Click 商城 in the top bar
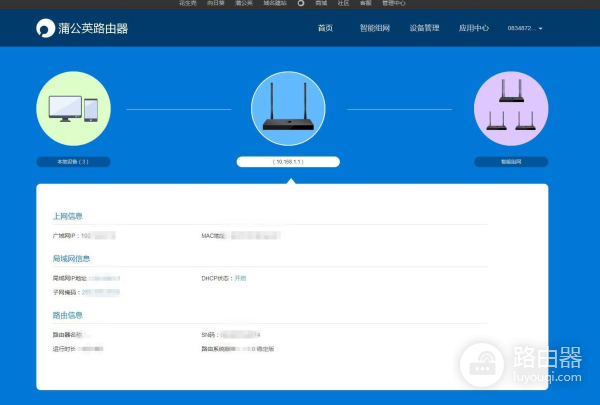 [x=321, y=4]
